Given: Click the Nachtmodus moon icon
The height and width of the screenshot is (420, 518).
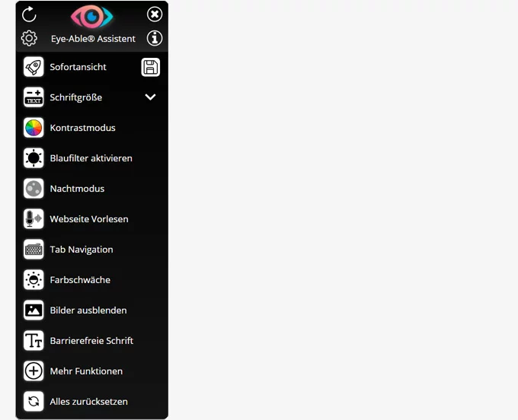Looking at the screenshot, I should [34, 189].
